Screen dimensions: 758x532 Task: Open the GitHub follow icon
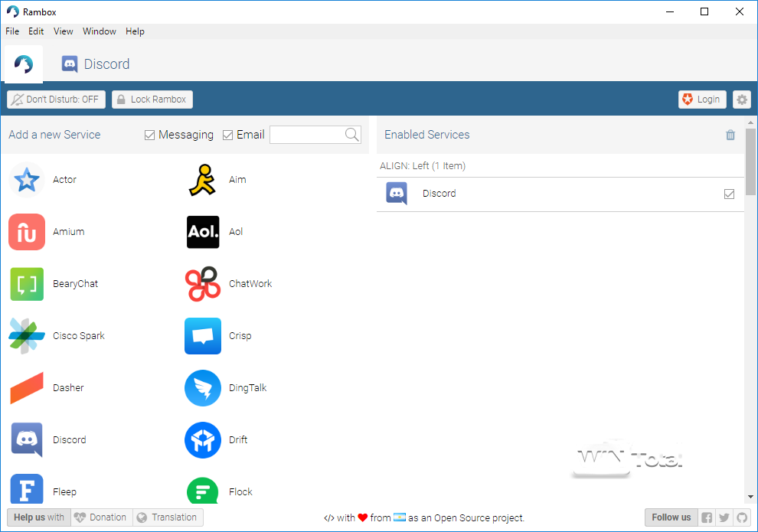pos(742,517)
